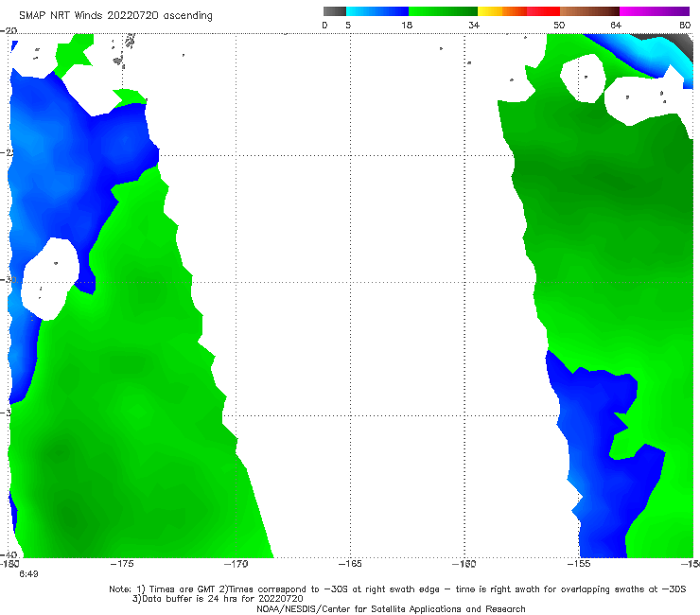
Task: Click the white oval data gap near -30 latitude
Action: click(50, 279)
